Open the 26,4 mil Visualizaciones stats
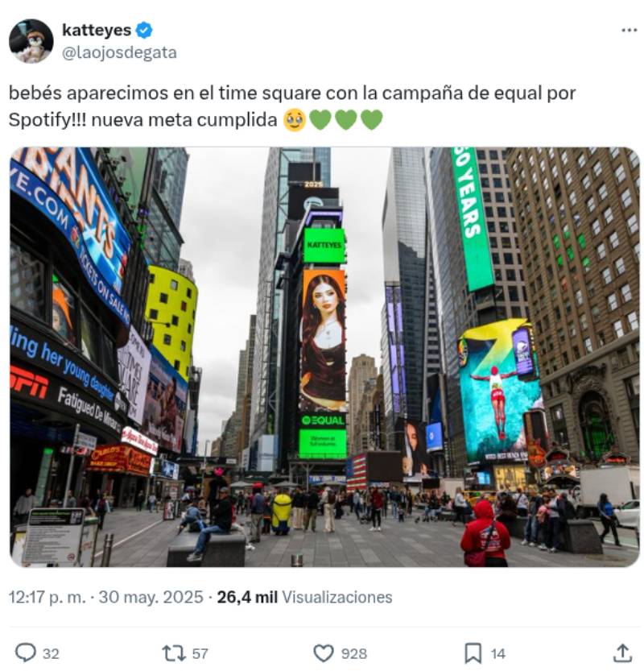644x671 pixels. [304, 597]
